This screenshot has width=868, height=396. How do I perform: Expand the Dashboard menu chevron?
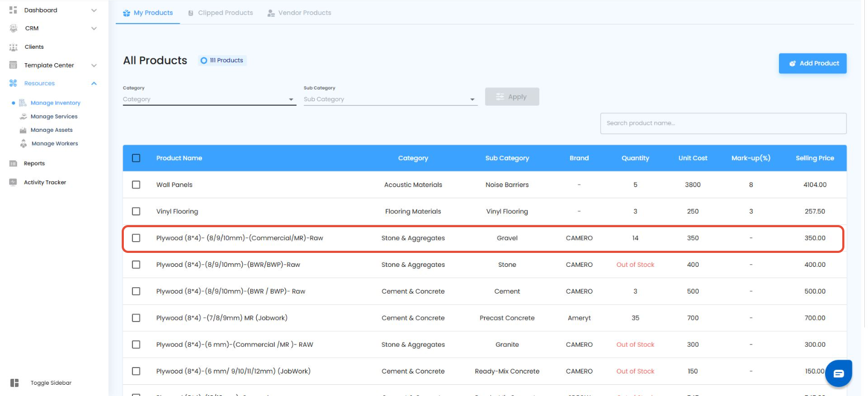(x=94, y=10)
